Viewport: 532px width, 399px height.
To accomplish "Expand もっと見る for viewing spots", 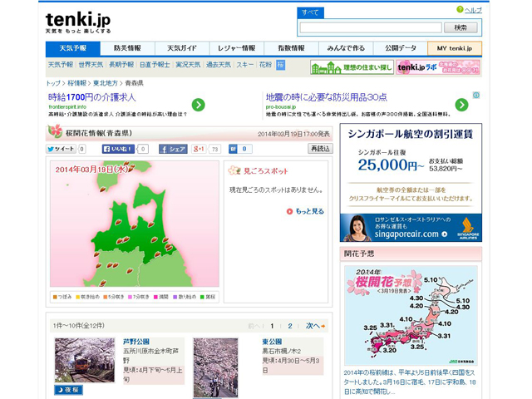I will coord(306,211).
